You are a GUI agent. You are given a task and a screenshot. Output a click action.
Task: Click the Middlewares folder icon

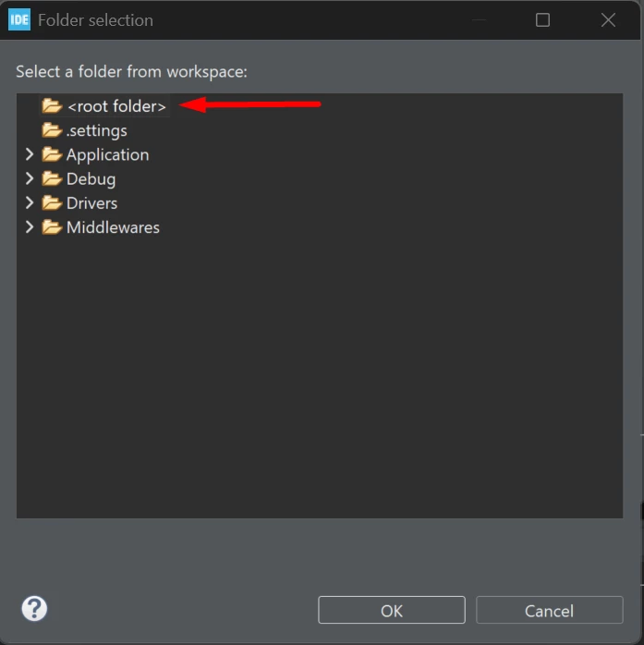[52, 227]
